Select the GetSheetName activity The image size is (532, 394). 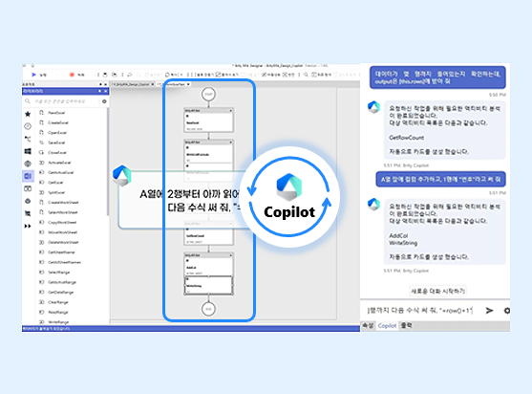[x=61, y=252]
